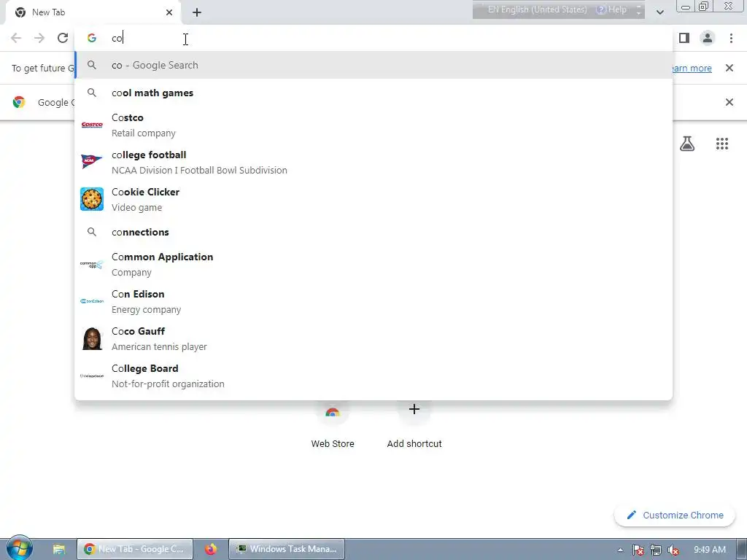The height and width of the screenshot is (560, 747).
Task: Click the Coco Gauff photo thumbnail
Action: [92, 338]
